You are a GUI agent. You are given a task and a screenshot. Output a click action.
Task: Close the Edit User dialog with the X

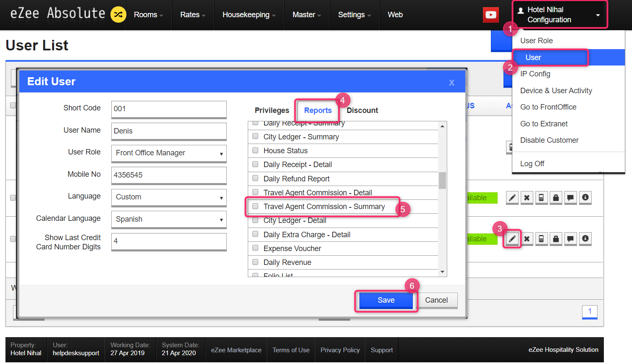(x=451, y=82)
